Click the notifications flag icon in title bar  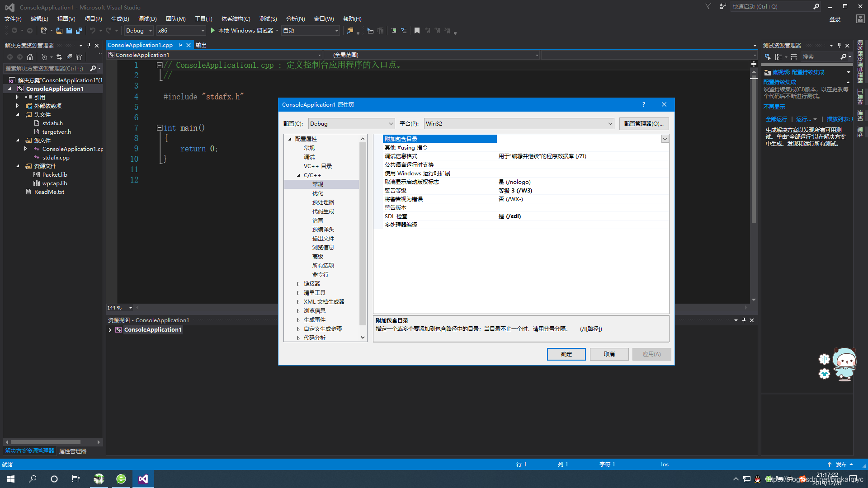708,6
